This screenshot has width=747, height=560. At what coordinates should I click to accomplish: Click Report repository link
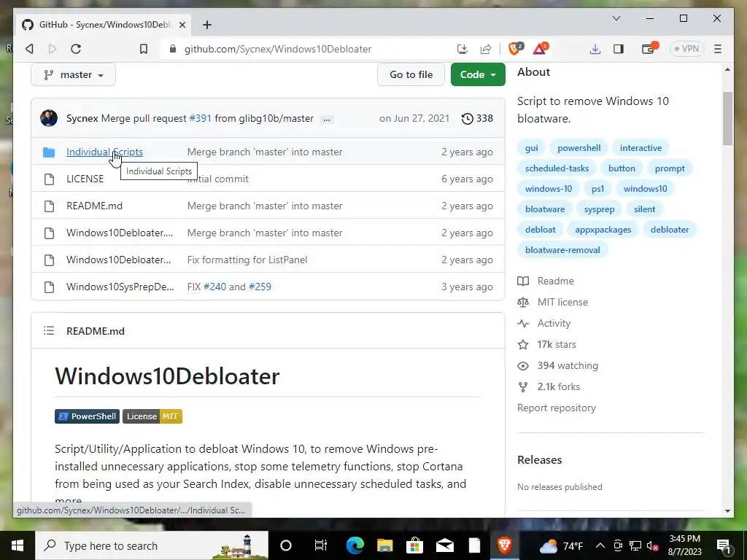pyautogui.click(x=557, y=408)
